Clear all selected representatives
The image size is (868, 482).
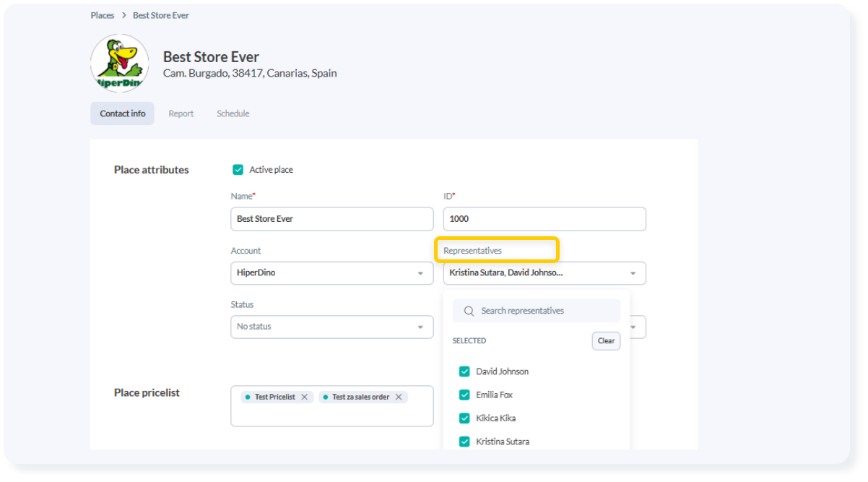pos(606,341)
